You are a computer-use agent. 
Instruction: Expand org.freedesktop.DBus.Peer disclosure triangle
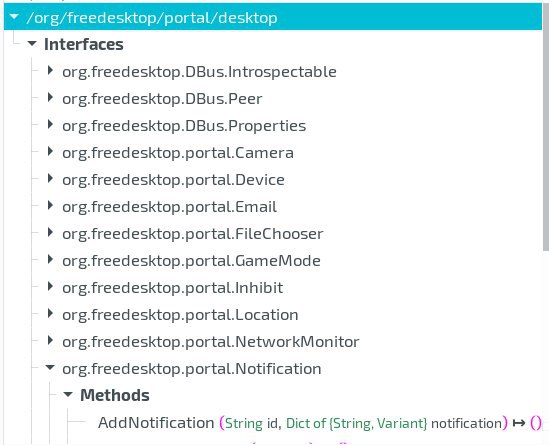point(50,97)
